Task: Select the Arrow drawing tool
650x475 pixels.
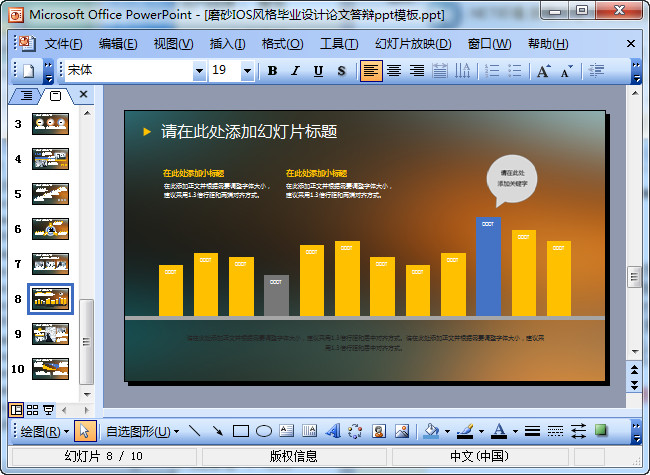Action: pos(217,431)
